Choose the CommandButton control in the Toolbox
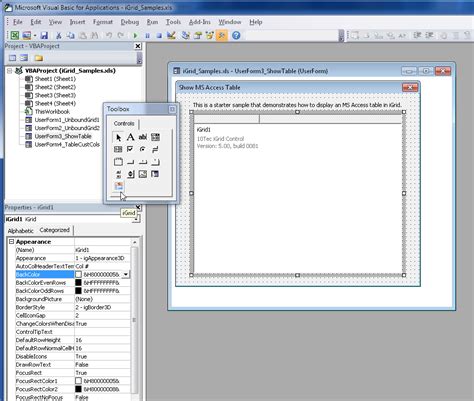The height and width of the screenshot is (401, 474). [x=130, y=162]
